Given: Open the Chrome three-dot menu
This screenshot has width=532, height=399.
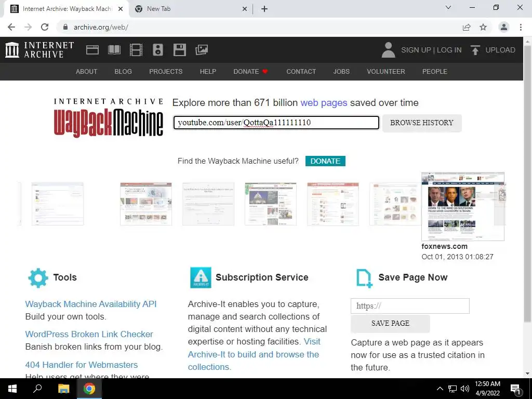Looking at the screenshot, I should coord(521,27).
